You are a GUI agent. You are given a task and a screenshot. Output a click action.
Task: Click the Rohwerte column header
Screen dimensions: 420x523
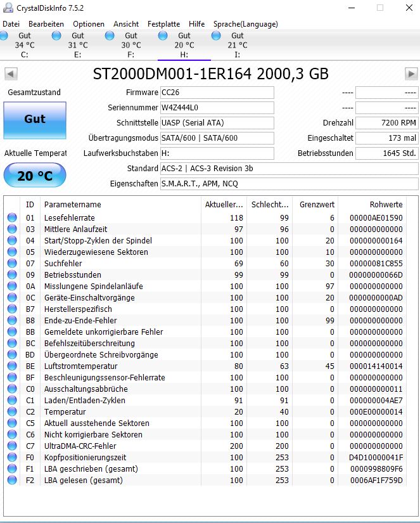coord(372,204)
